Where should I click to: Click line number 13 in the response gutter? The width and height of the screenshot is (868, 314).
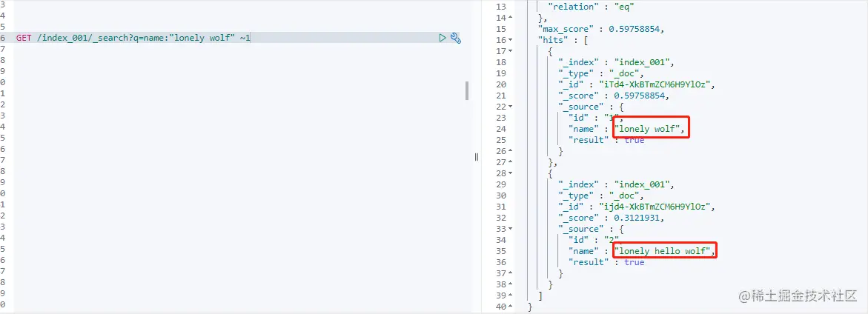(501, 7)
